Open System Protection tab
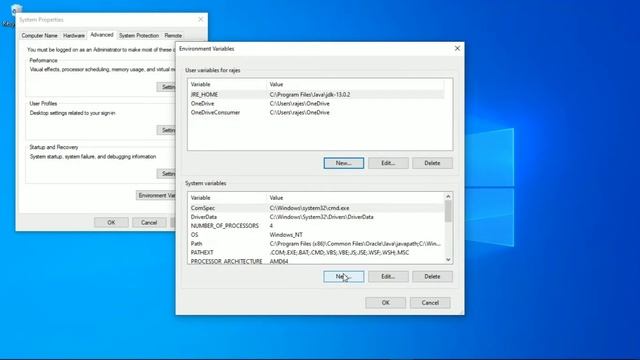The width and height of the screenshot is (640, 360). click(x=139, y=36)
